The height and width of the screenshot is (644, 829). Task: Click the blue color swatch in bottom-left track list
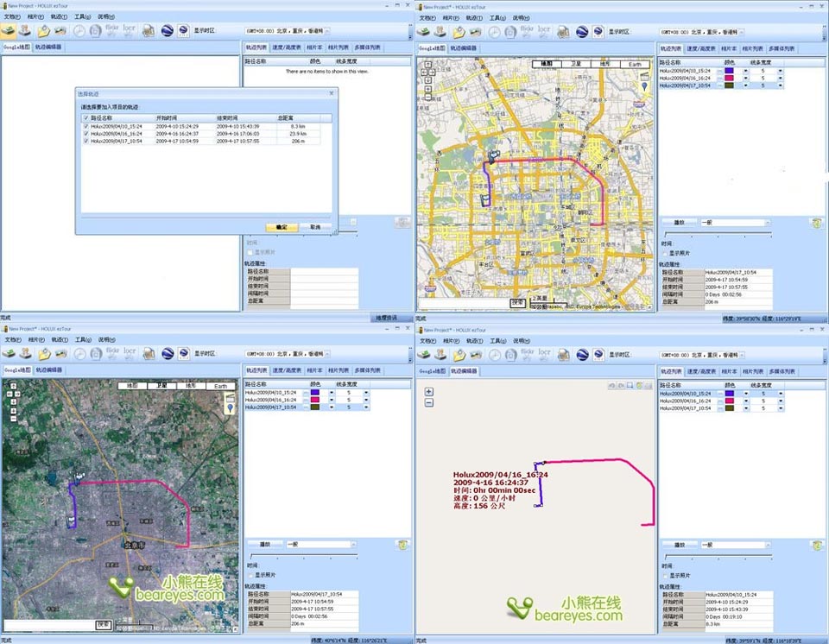pos(315,393)
